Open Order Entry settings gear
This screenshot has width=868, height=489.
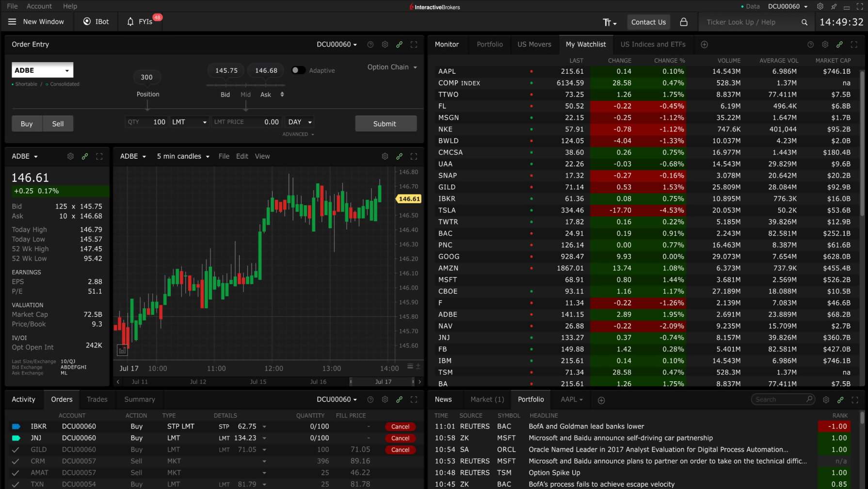(x=385, y=44)
